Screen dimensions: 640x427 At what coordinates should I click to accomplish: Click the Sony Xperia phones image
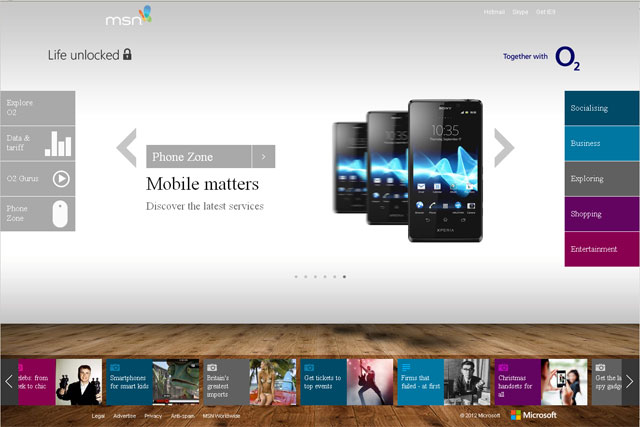click(x=408, y=171)
